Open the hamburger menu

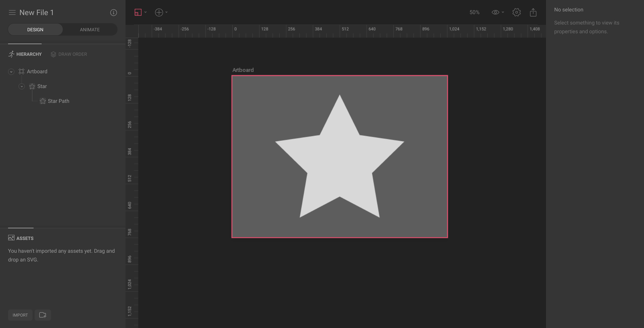pyautogui.click(x=12, y=12)
